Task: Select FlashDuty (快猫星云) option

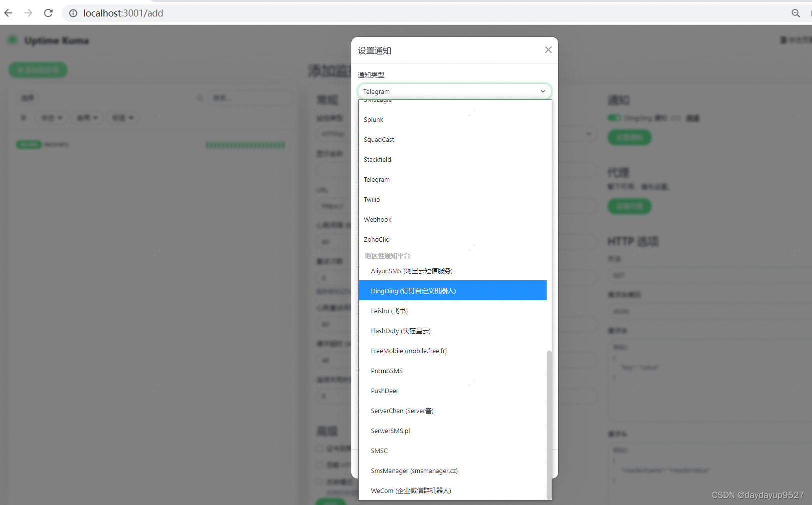Action: (452, 331)
